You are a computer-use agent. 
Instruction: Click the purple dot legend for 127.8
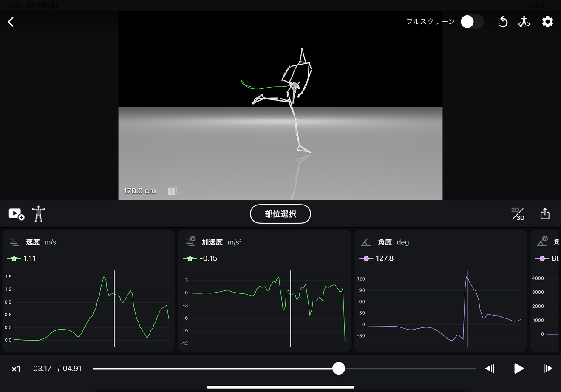pos(366,258)
